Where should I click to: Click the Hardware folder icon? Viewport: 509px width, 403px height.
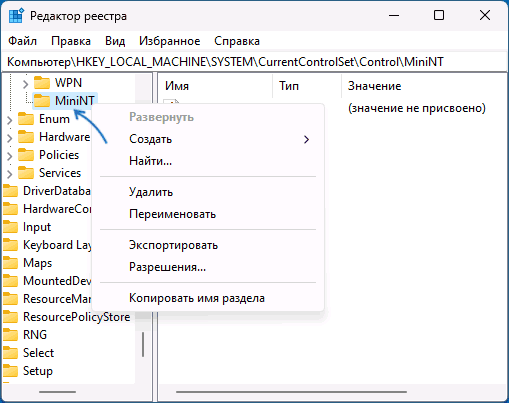26,137
